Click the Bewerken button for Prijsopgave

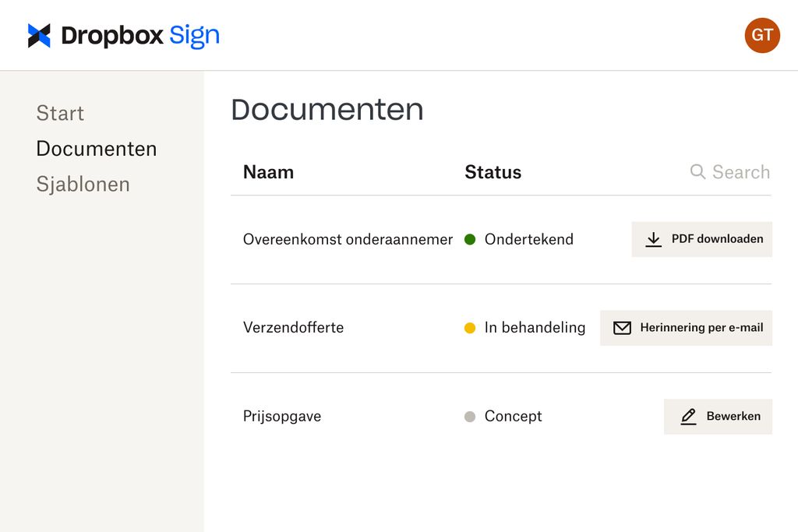point(718,416)
